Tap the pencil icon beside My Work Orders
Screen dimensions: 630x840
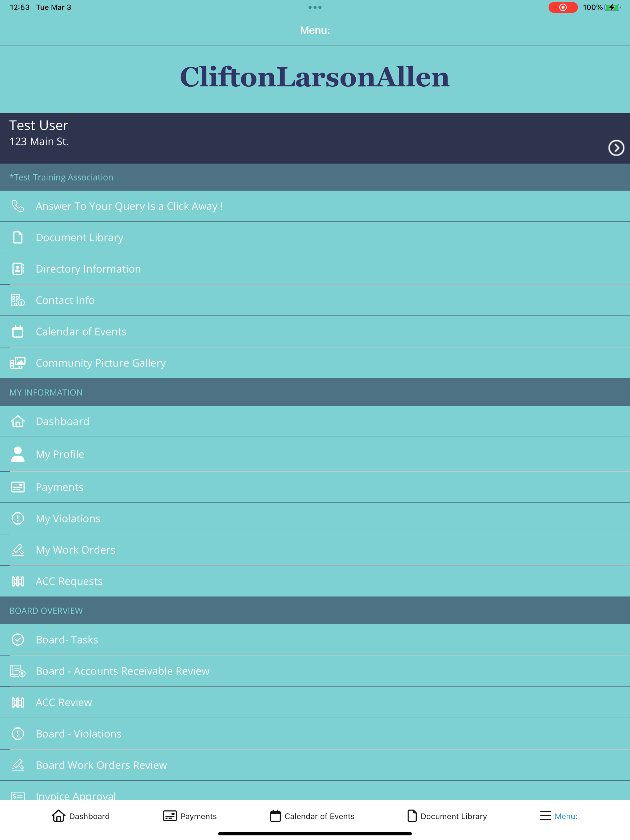pyautogui.click(x=18, y=549)
